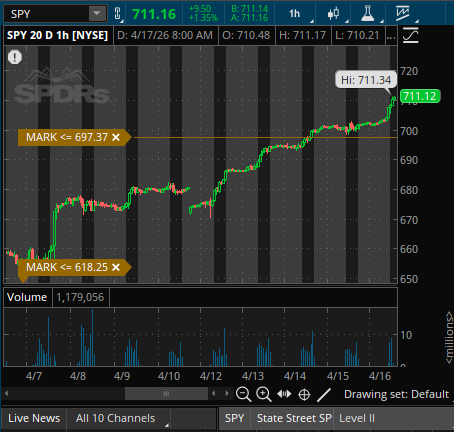This screenshot has height=432, width=454.
Task: Click the Hi: 711.34 price bubble
Action: point(366,80)
